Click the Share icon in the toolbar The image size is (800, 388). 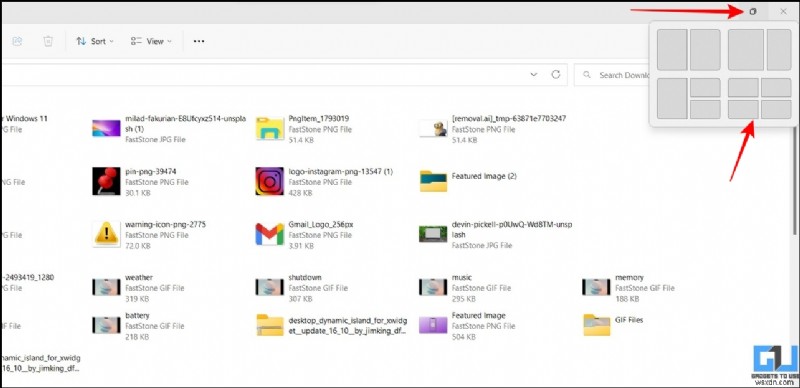coord(17,41)
